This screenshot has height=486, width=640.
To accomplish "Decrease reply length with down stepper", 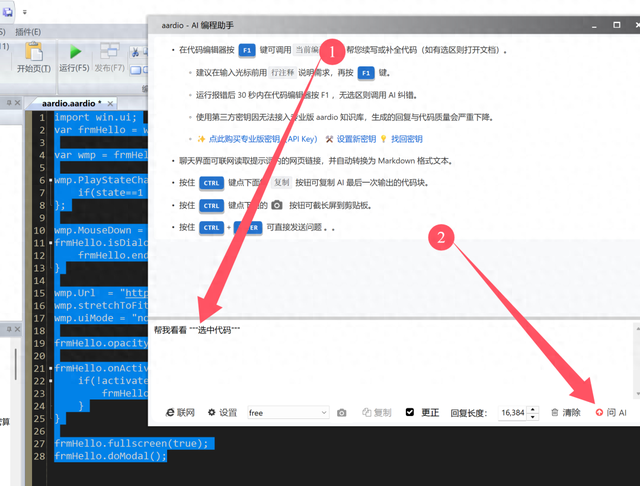I will coord(533,416).
